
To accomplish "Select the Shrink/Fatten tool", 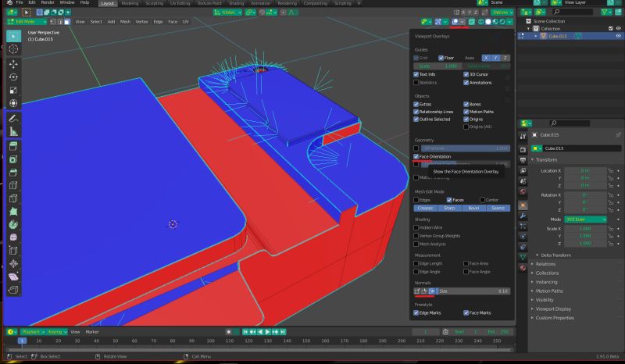I will click(x=13, y=263).
